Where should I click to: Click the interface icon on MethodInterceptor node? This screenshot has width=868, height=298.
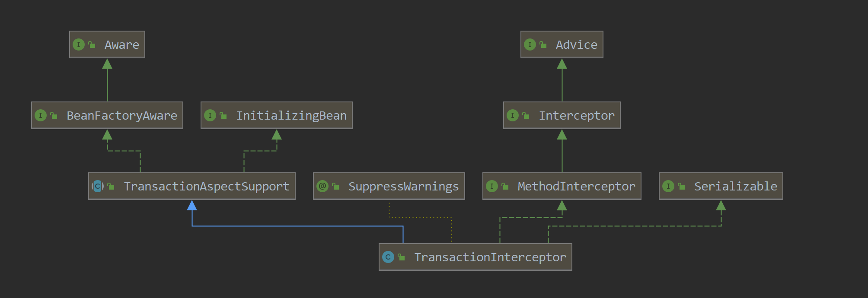coord(491,186)
